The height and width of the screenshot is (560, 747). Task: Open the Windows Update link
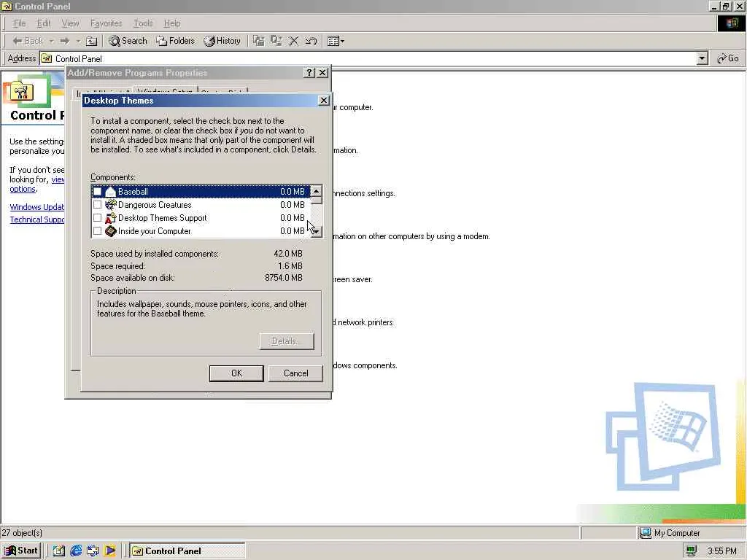(36, 206)
